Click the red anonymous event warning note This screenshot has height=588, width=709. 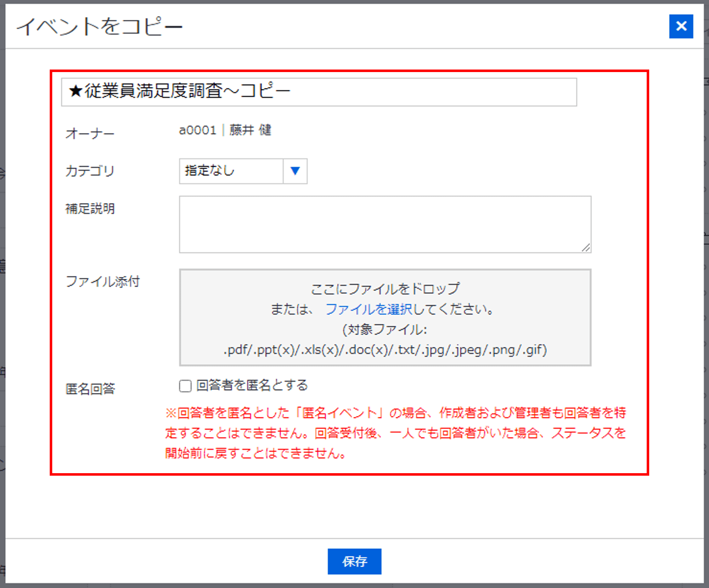tap(395, 433)
